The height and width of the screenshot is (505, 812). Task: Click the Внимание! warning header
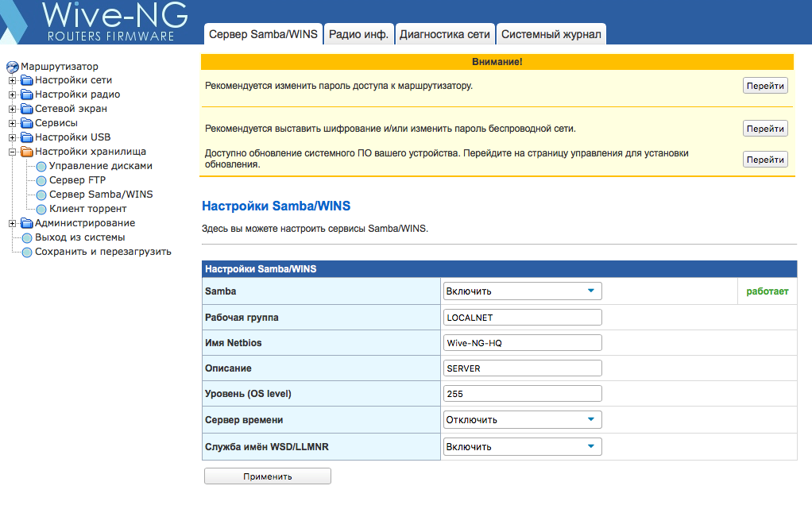pyautogui.click(x=497, y=62)
